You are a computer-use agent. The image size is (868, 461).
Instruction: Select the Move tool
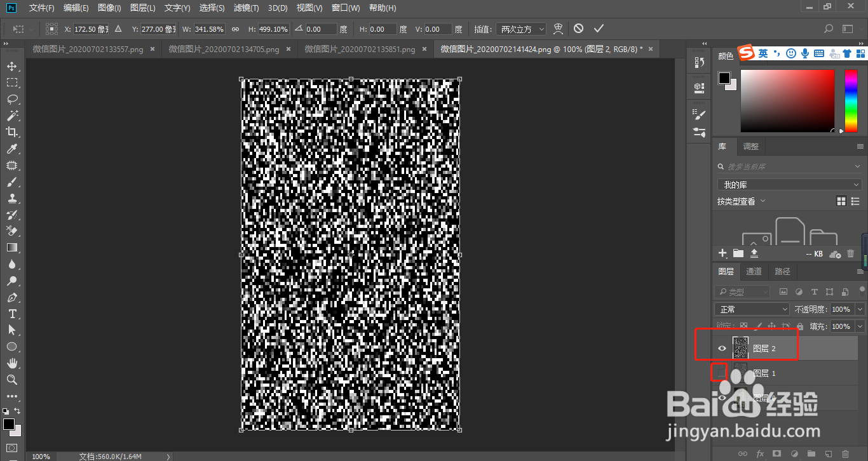click(x=11, y=66)
